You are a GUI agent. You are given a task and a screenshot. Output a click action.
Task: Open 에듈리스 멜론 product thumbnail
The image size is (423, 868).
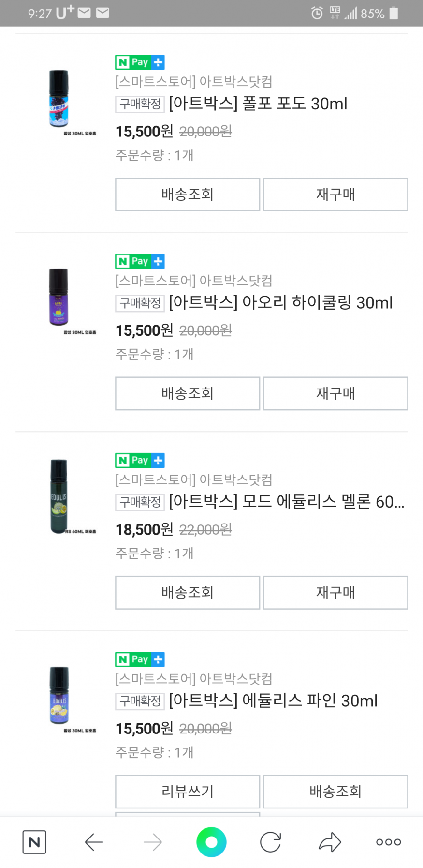click(x=59, y=497)
